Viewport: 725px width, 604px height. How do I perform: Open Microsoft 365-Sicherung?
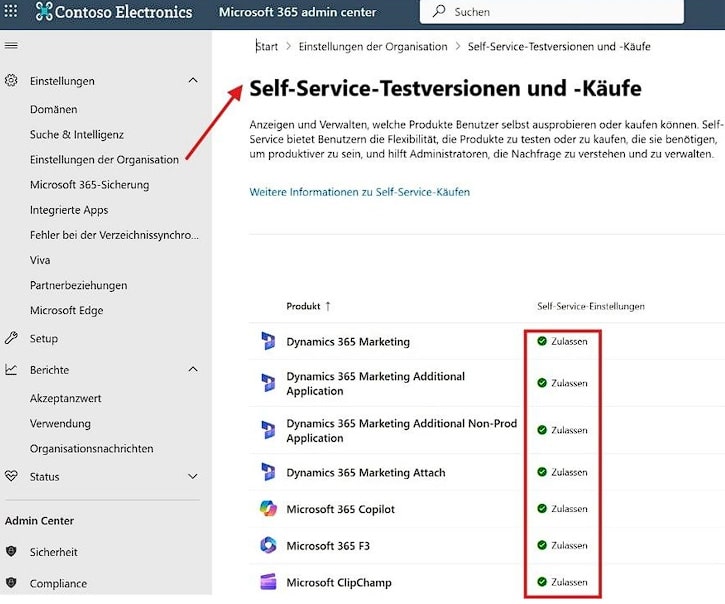click(90, 185)
